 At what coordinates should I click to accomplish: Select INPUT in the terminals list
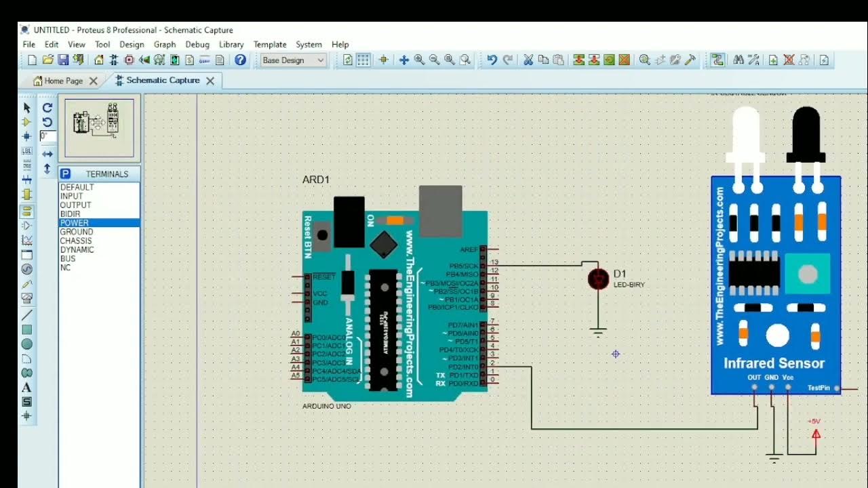click(x=99, y=196)
